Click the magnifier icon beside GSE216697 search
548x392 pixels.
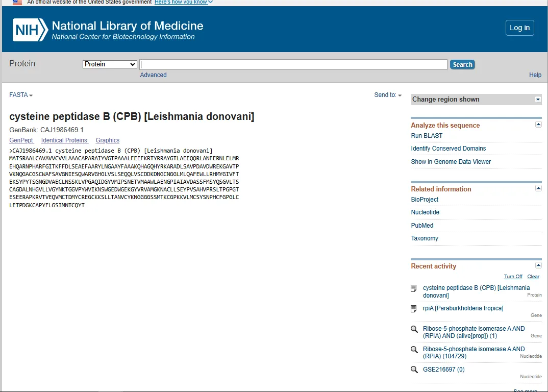[x=414, y=370]
